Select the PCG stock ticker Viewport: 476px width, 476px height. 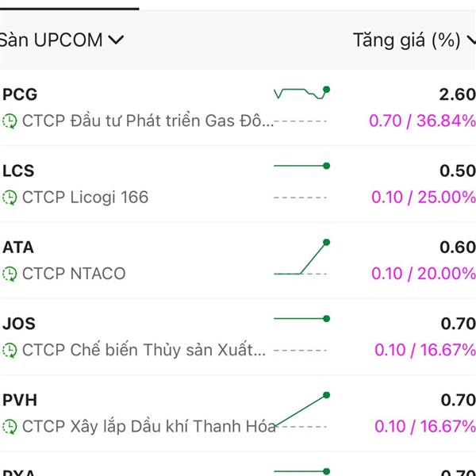[20, 94]
